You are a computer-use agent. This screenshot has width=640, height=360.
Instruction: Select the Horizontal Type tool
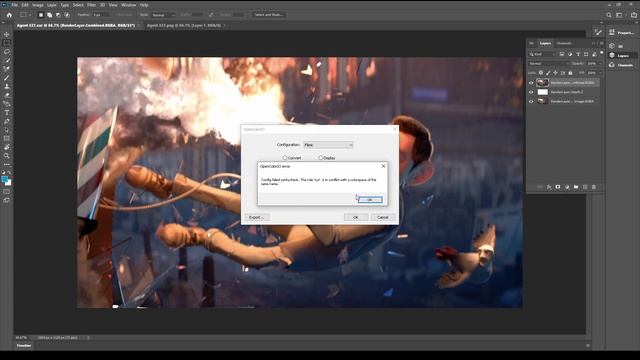pyautogui.click(x=7, y=113)
